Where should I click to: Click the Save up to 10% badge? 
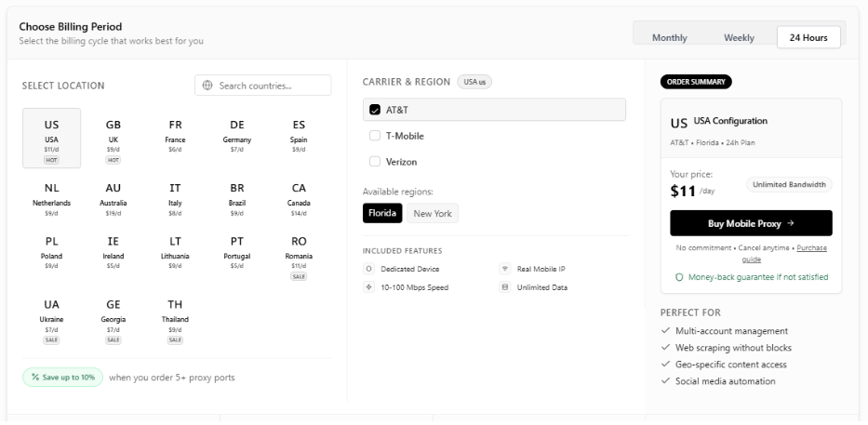(62, 377)
